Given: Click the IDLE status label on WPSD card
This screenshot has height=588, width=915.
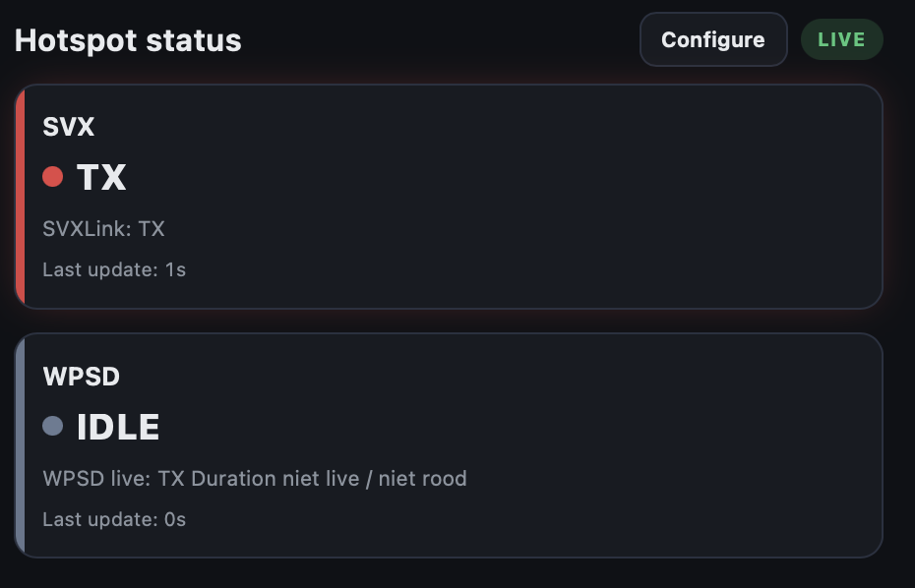Looking at the screenshot, I should coord(118,427).
